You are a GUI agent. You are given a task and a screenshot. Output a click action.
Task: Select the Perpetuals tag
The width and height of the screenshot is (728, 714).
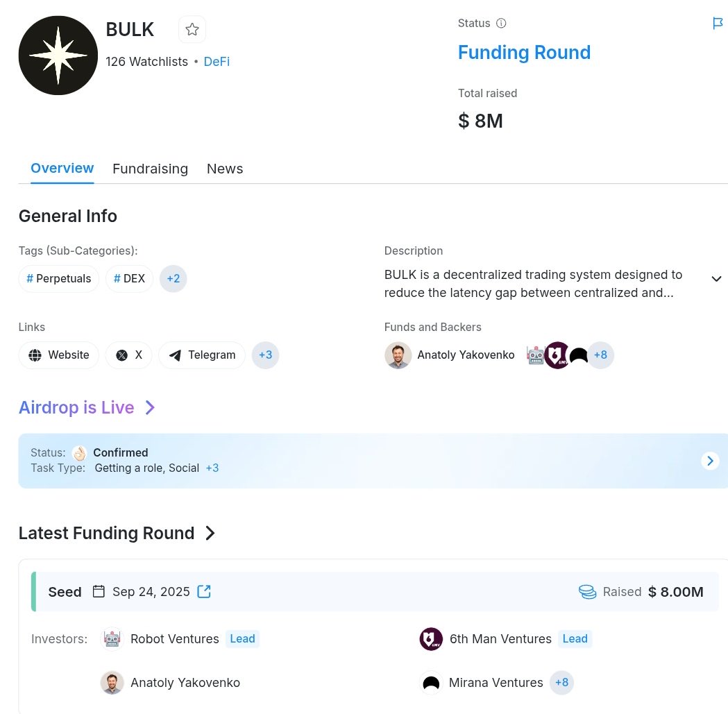(58, 278)
